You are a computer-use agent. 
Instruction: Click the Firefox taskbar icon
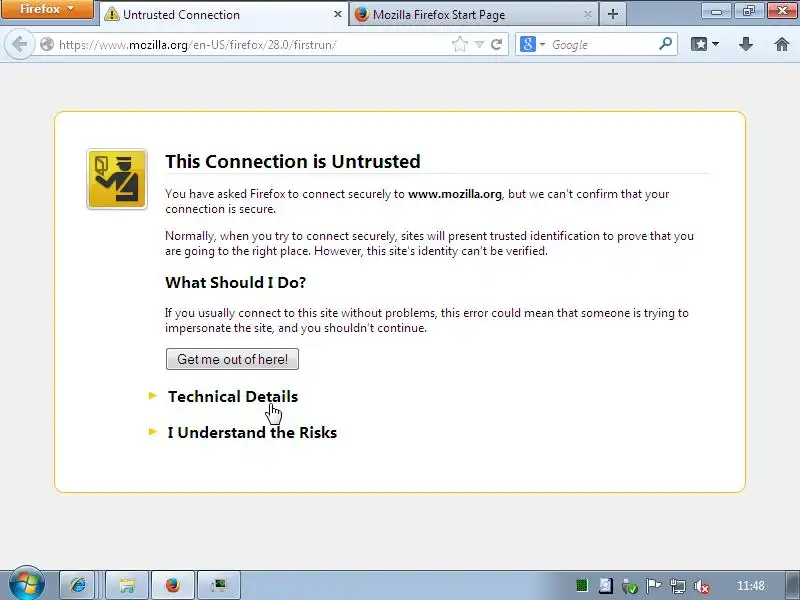[x=173, y=585]
